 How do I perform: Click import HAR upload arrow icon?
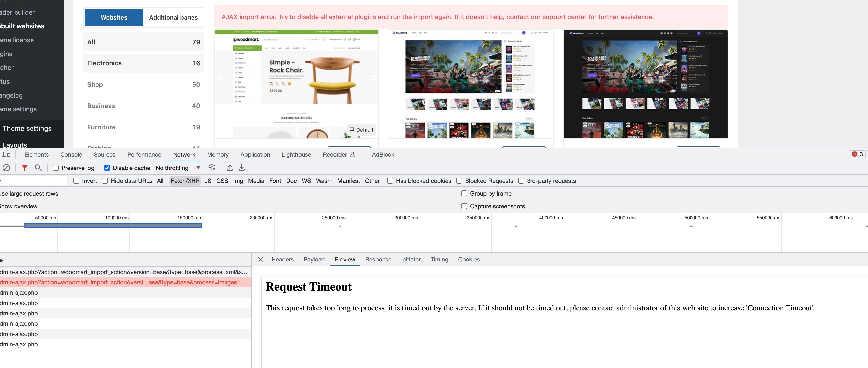coord(230,168)
